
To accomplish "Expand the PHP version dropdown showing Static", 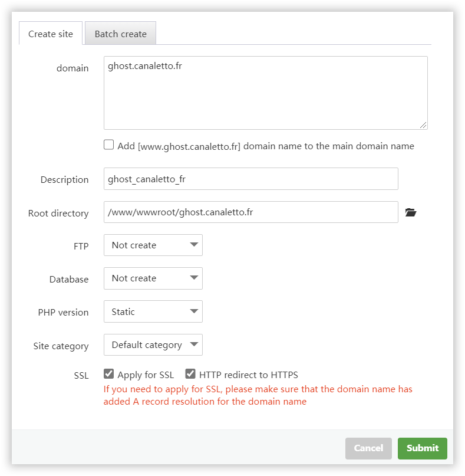I will pyautogui.click(x=153, y=311).
